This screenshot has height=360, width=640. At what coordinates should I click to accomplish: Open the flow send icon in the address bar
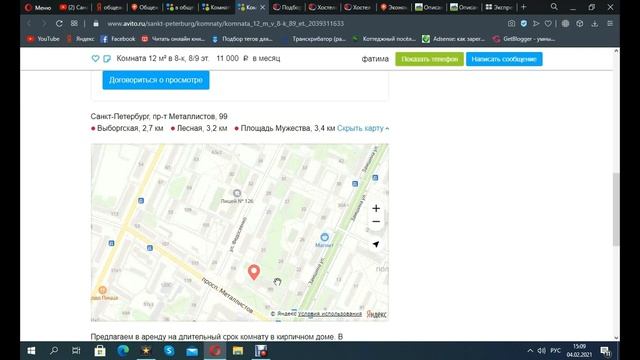point(536,24)
